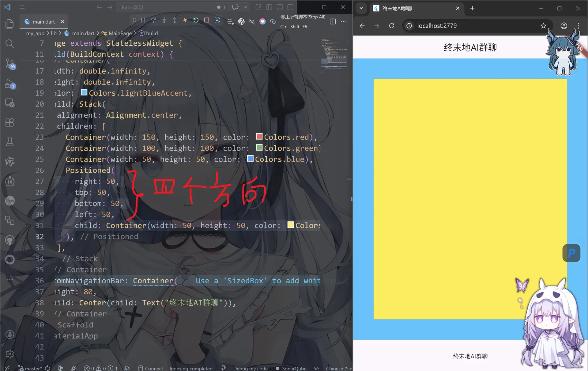Click Step Out arrow in debug toolbar
The image size is (588, 371).
[x=175, y=20]
